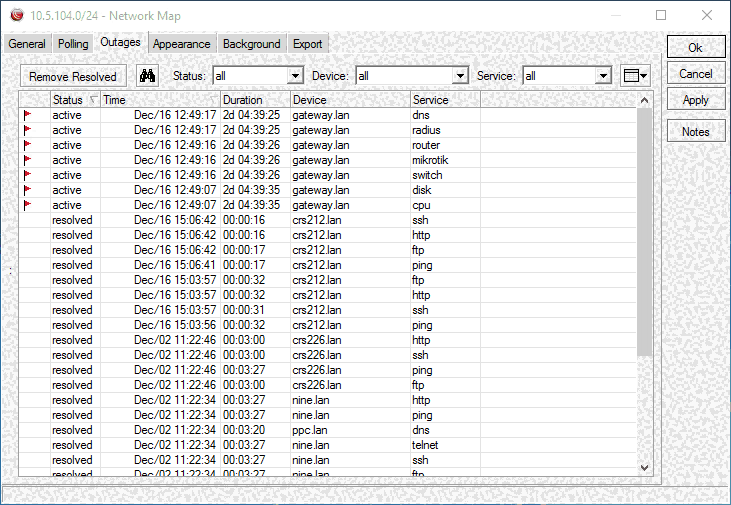Open the Device filter dropdown

click(460, 76)
